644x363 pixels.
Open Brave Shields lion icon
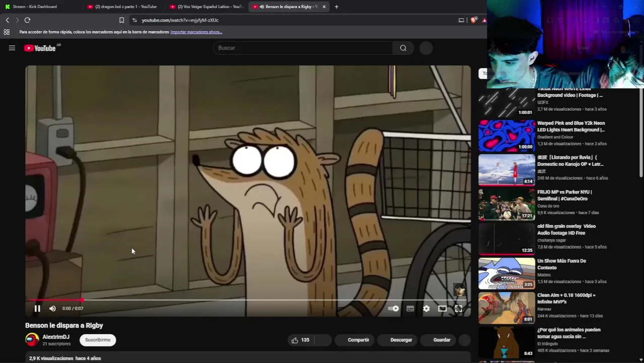point(474,20)
